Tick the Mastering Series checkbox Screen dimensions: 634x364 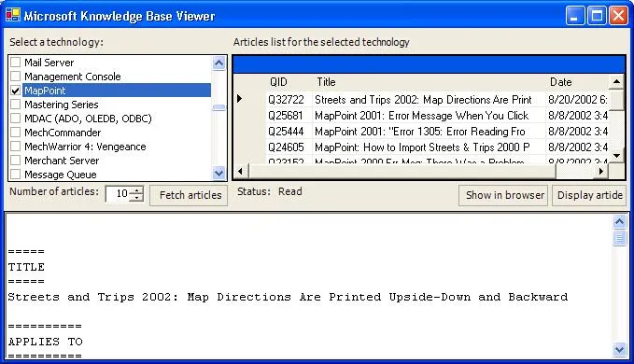tap(15, 105)
